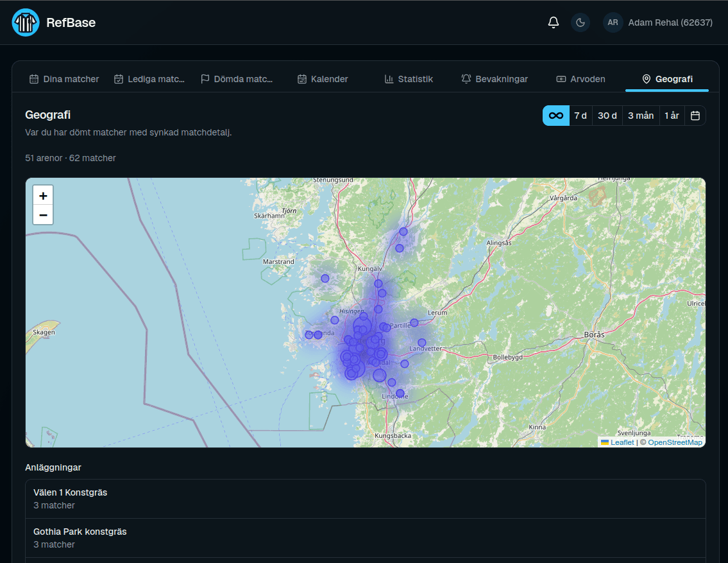The image size is (728, 563).
Task: Select Gothia Park konstgräs facility row
Action: tap(366, 538)
